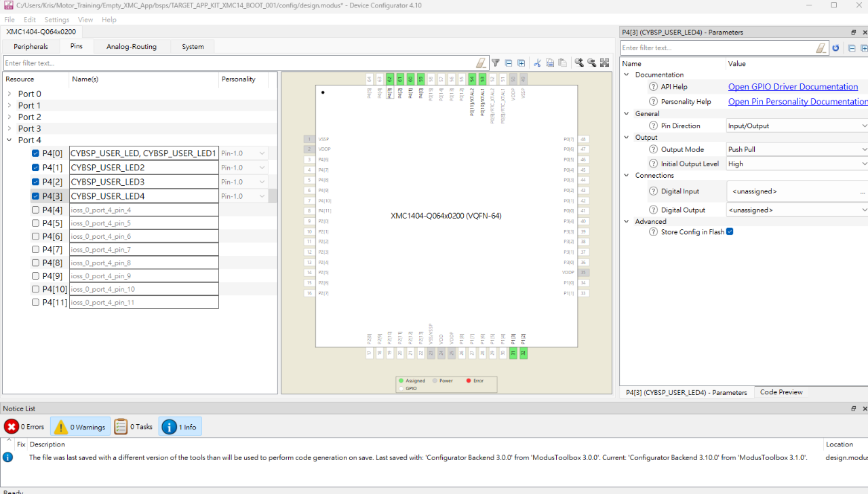Copy selected pin configuration
868x494 pixels.
550,63
